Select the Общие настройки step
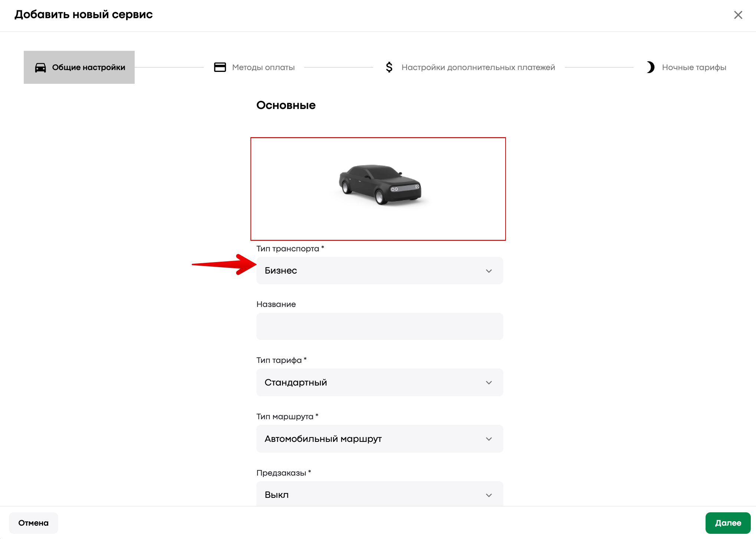This screenshot has width=756, height=539. point(79,67)
